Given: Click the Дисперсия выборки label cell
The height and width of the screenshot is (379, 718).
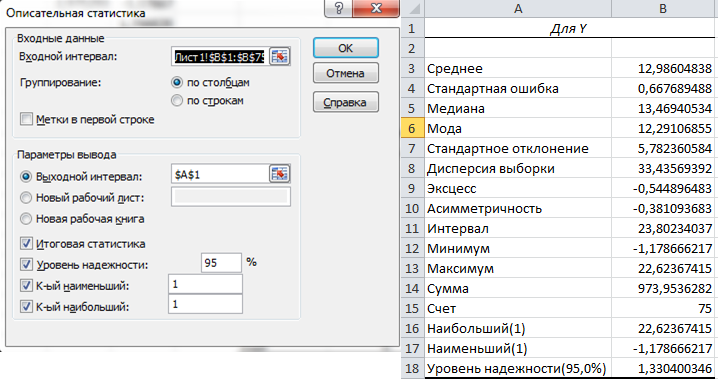Looking at the screenshot, I should coord(518,168).
